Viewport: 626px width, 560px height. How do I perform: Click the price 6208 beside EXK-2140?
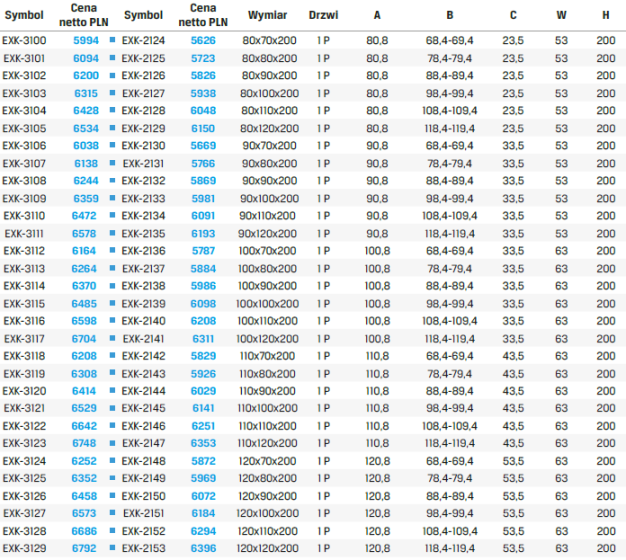click(x=203, y=321)
